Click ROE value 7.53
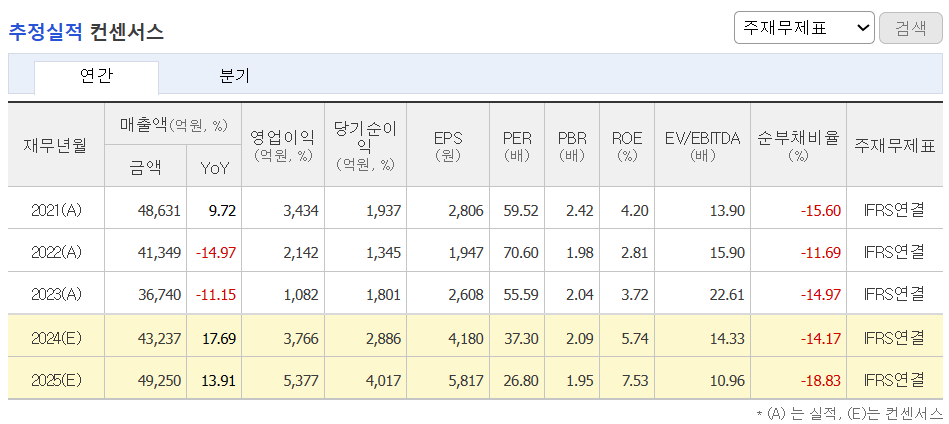This screenshot has height=424, width=949. (634, 380)
